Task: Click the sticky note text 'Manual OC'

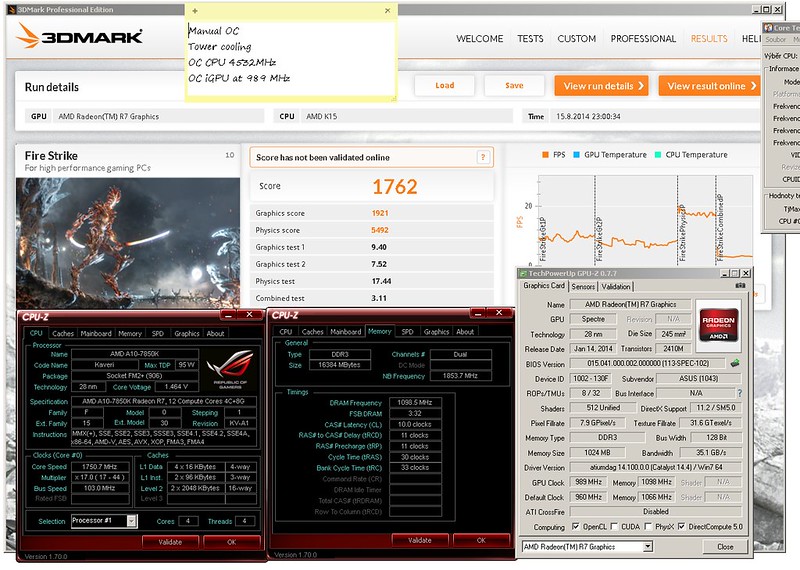Action: click(213, 31)
